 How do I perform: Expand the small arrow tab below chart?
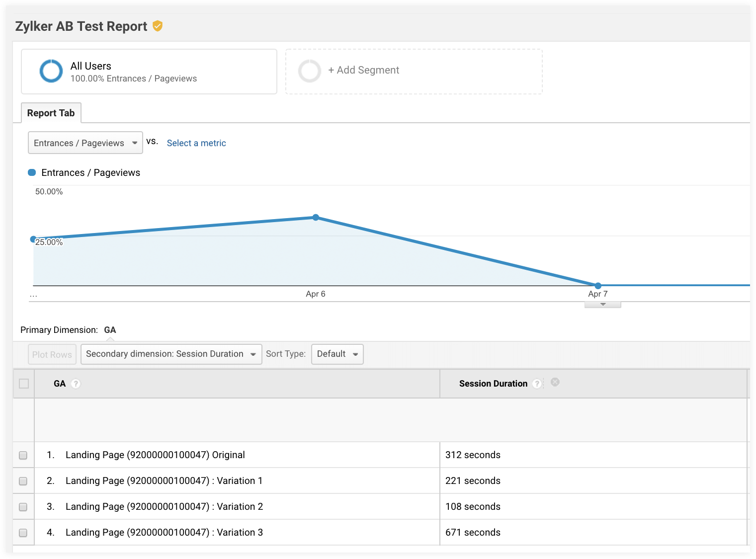tap(602, 304)
